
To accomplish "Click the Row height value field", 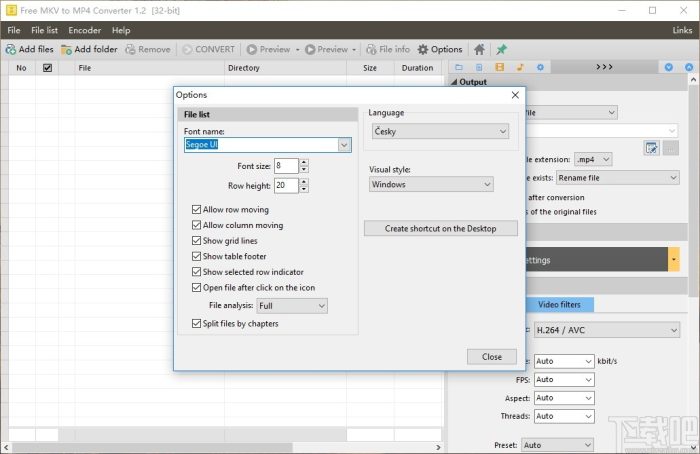I will click(286, 186).
